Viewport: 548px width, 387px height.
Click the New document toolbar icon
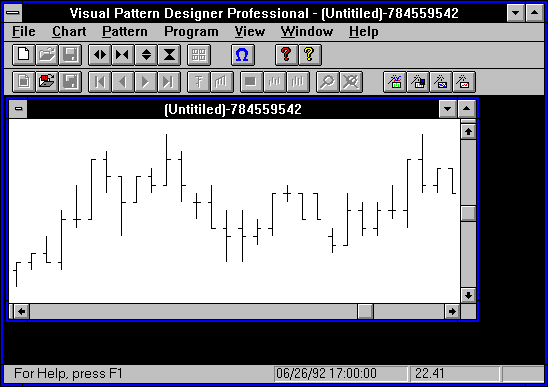[x=23, y=55]
